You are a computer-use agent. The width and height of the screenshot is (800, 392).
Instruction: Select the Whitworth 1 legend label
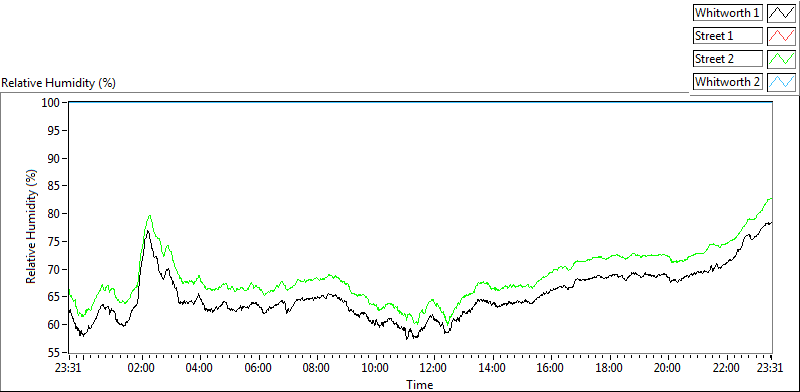[x=727, y=13]
